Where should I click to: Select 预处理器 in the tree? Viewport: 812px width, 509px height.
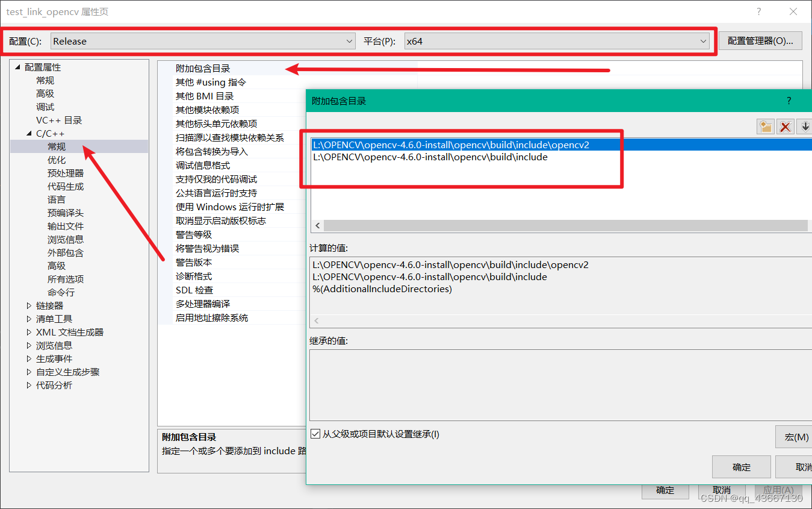click(66, 173)
